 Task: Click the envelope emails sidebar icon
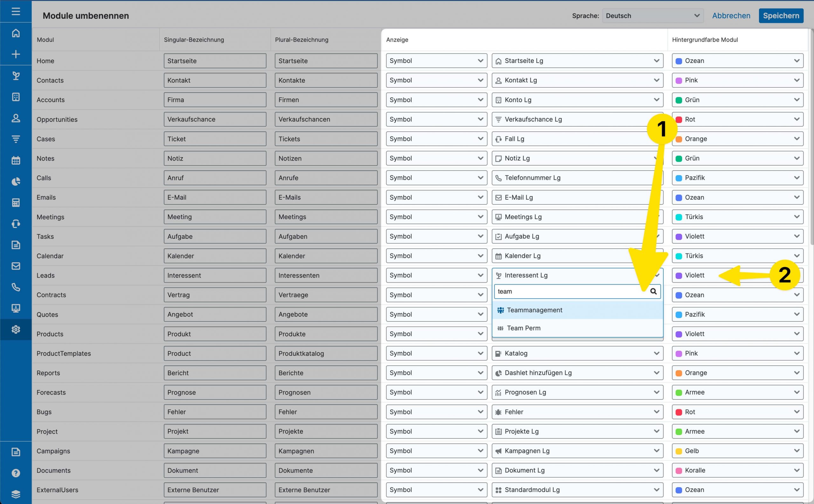(x=16, y=266)
